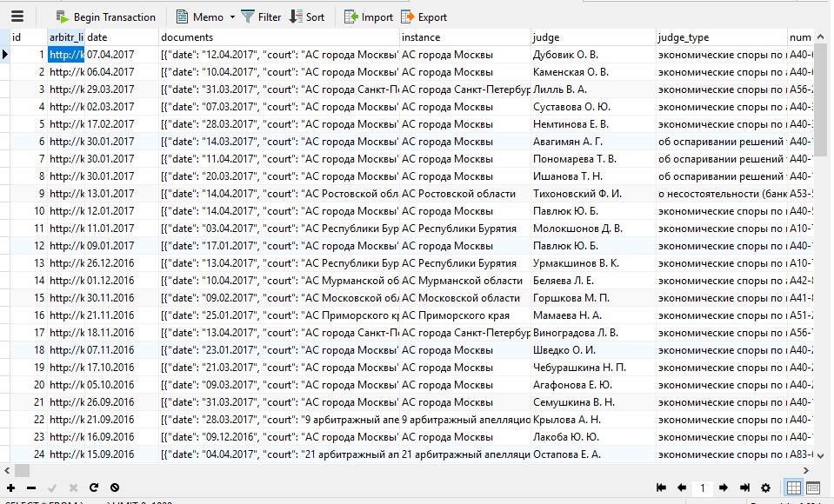Click judge cell Каменская О. В.
Screen dimensions: 834x504
pyautogui.click(x=593, y=72)
